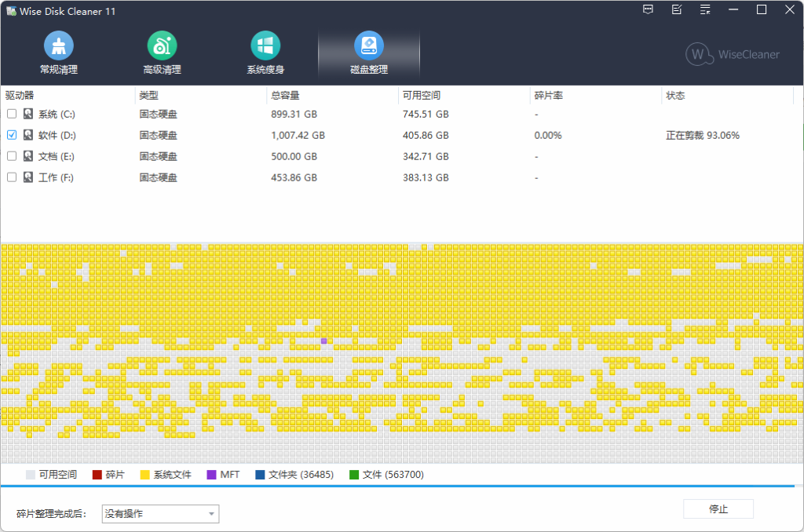Open the 常规清理 cleaning section
Image resolution: width=804 pixels, height=532 pixels.
pos(59,54)
